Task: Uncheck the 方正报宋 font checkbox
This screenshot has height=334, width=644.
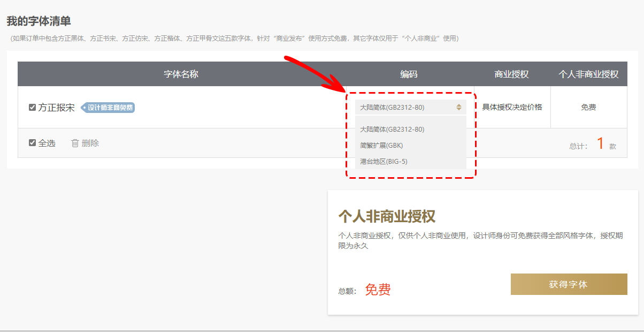Action: tap(32, 108)
